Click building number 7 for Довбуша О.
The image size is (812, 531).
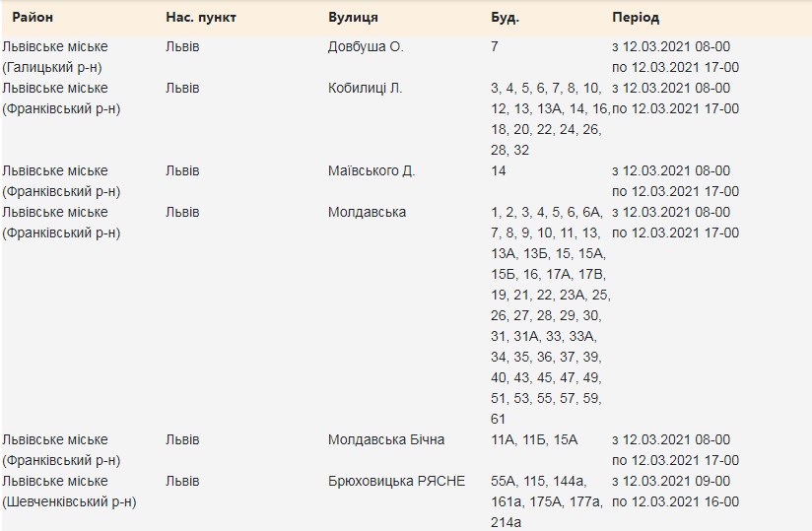(494, 46)
